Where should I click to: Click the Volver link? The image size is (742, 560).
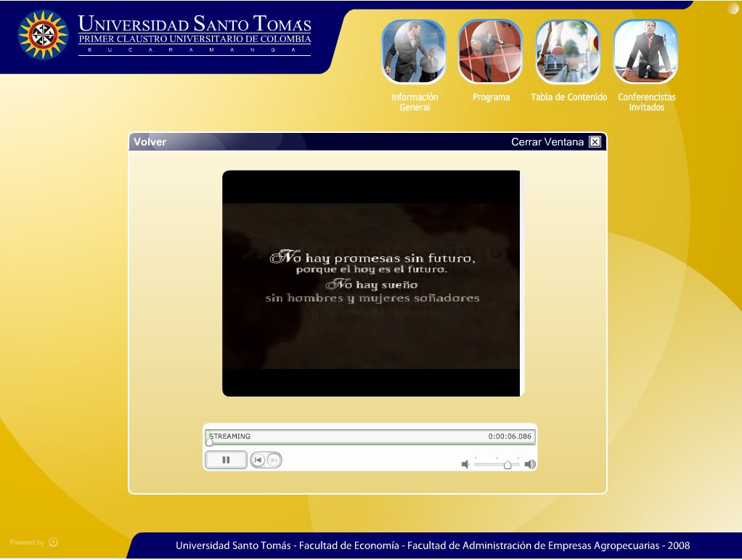tap(150, 142)
